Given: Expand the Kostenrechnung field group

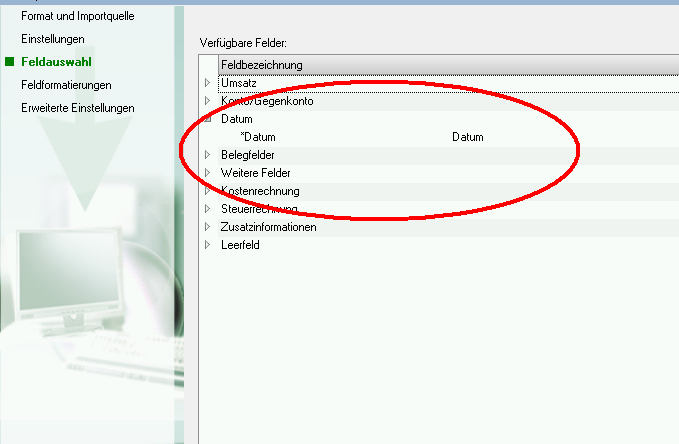Looking at the screenshot, I should tap(207, 191).
